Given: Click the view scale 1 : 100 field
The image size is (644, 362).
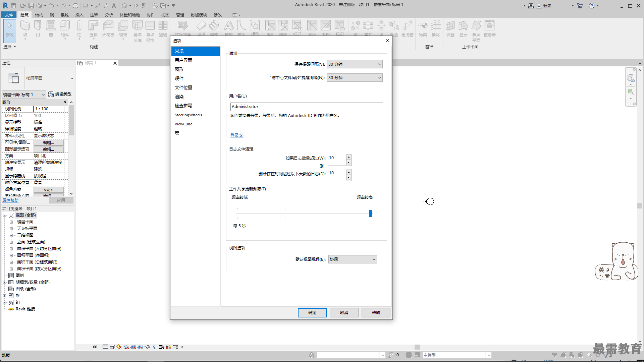Looking at the screenshot, I should coord(49,109).
